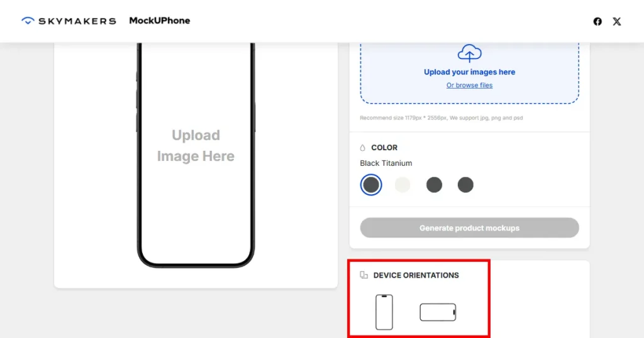
Task: Choose the landscape device orientation
Action: [x=438, y=312]
